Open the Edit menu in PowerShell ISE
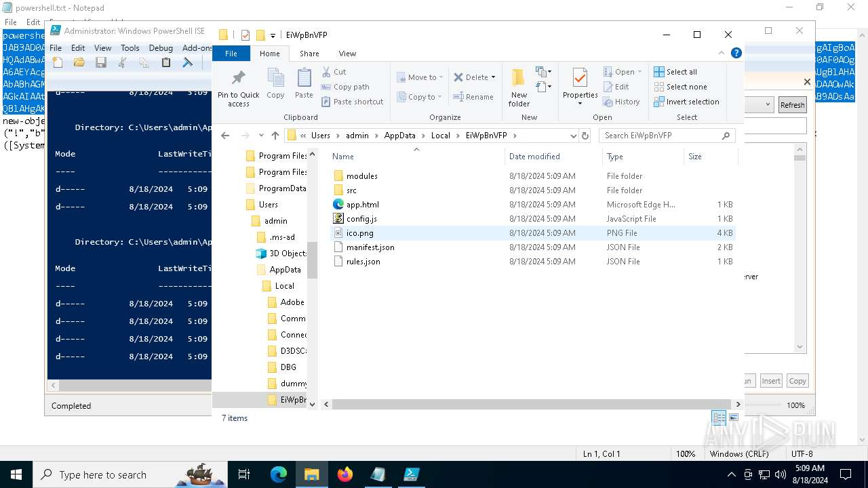The height and width of the screenshot is (488, 868). [78, 48]
